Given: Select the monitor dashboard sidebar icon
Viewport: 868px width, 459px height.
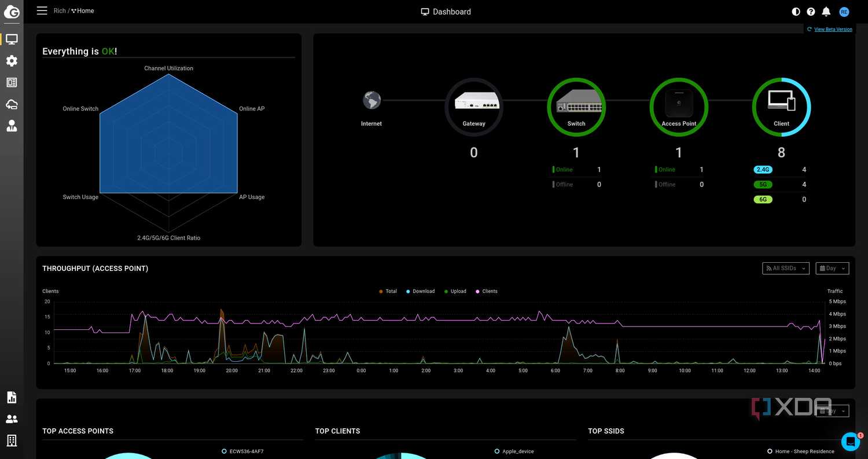Looking at the screenshot, I should coord(12,39).
